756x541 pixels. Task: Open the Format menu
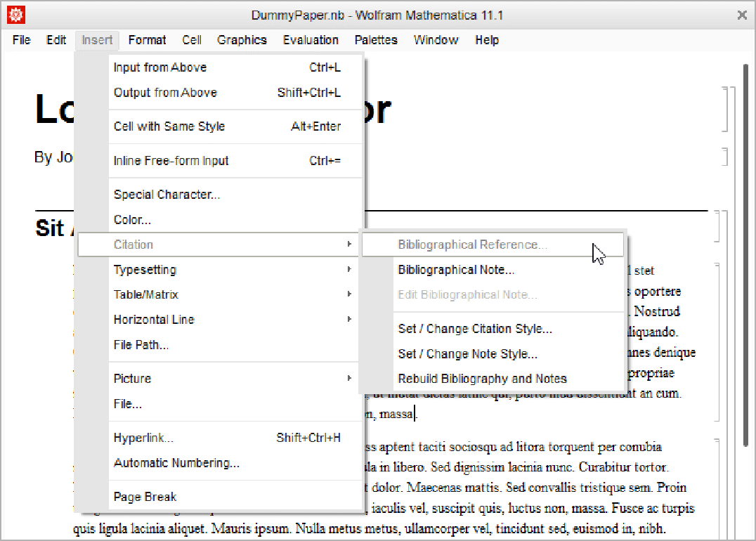point(147,40)
